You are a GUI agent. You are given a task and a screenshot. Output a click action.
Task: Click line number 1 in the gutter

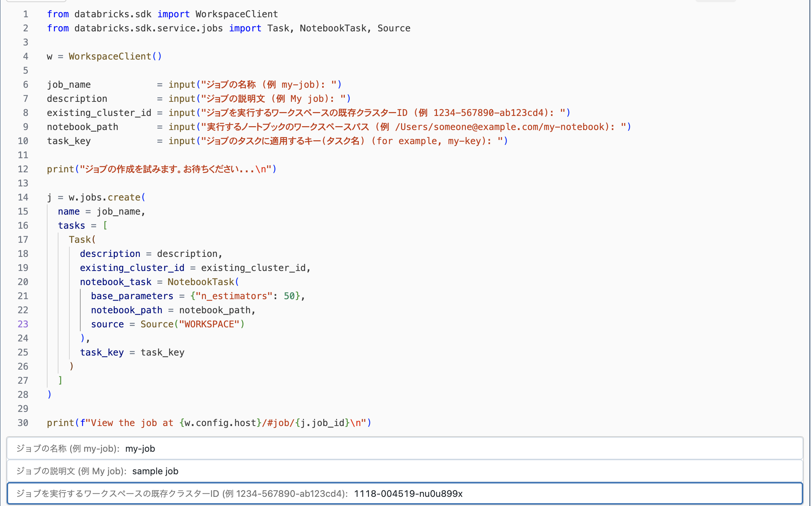25,14
